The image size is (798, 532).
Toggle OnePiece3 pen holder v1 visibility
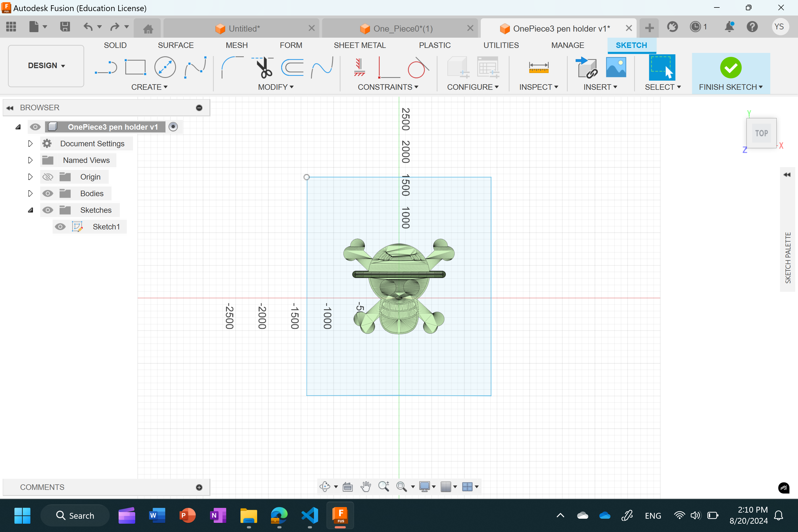tap(34, 126)
